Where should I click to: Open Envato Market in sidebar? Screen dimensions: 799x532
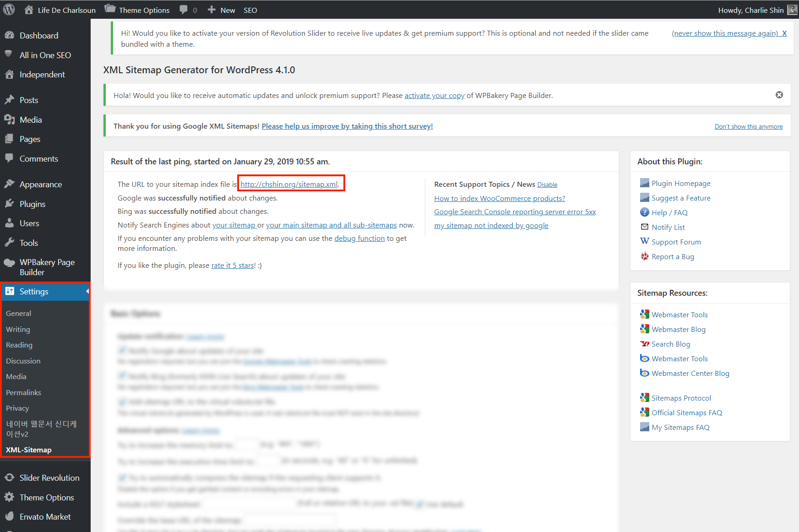45,516
